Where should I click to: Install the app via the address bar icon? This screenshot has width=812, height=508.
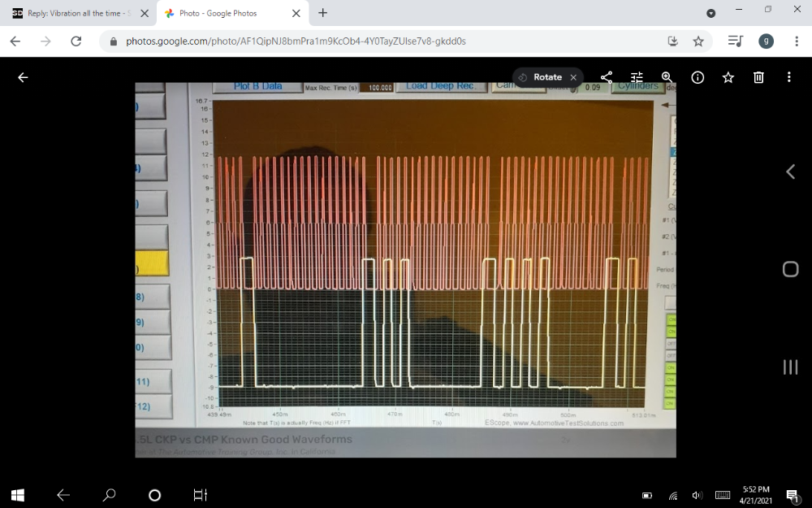pyautogui.click(x=672, y=41)
